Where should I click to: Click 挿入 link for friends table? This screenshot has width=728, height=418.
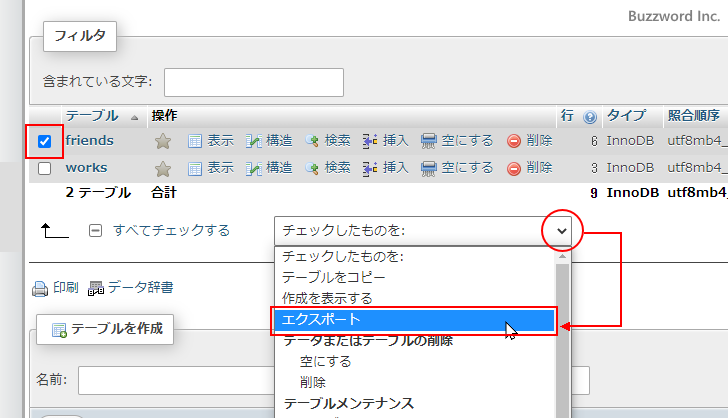396,140
